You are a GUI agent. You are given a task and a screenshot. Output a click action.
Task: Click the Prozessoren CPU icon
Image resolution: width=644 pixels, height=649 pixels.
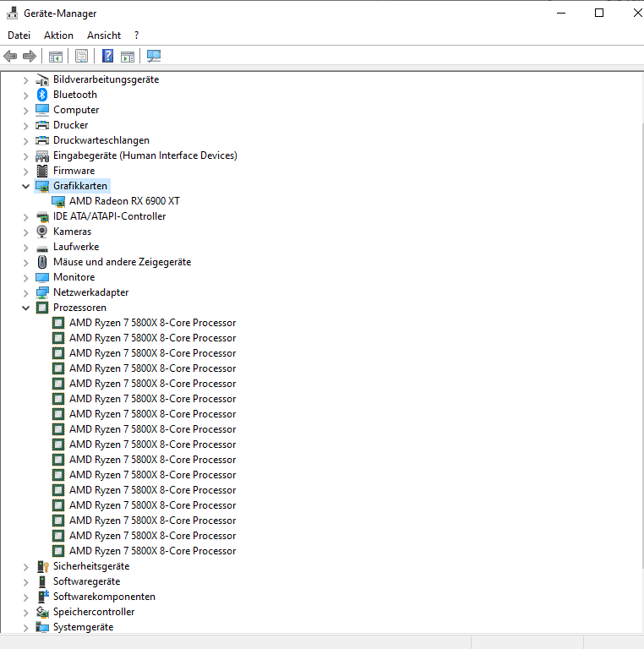point(41,308)
